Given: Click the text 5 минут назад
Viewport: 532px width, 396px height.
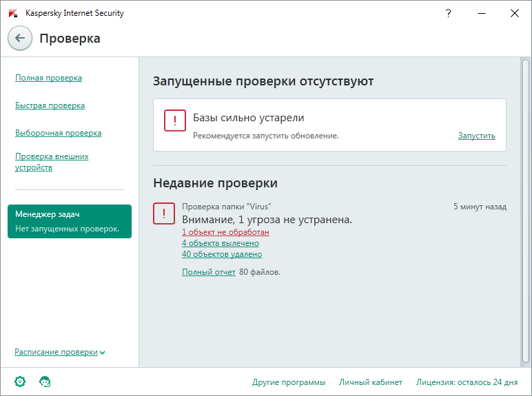Looking at the screenshot, I should (480, 207).
